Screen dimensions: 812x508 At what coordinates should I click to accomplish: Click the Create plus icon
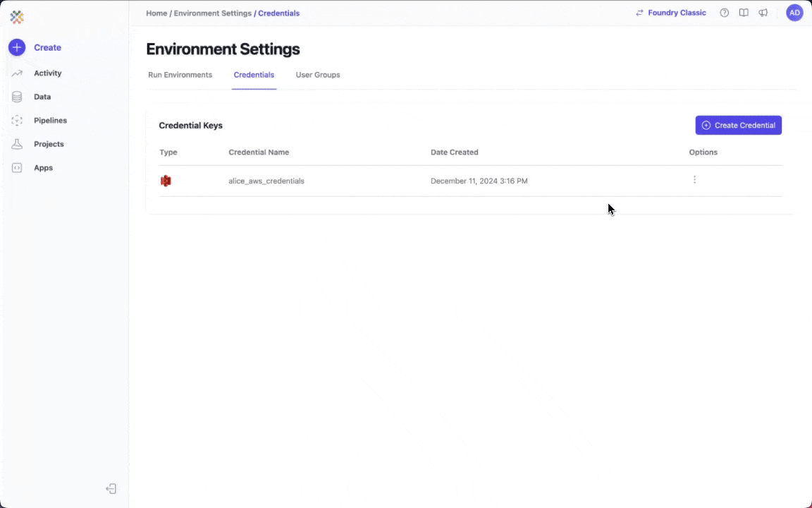coord(17,47)
